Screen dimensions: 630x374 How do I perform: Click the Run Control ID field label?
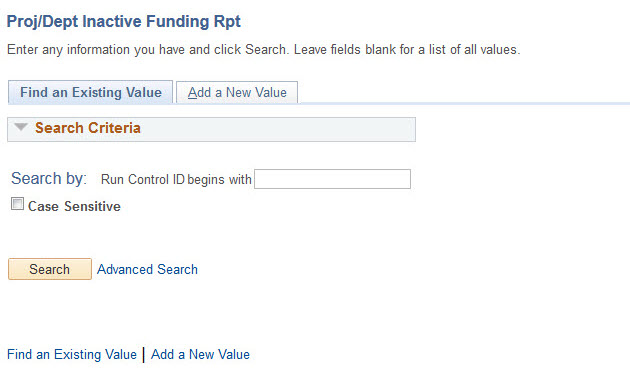[x=143, y=179]
